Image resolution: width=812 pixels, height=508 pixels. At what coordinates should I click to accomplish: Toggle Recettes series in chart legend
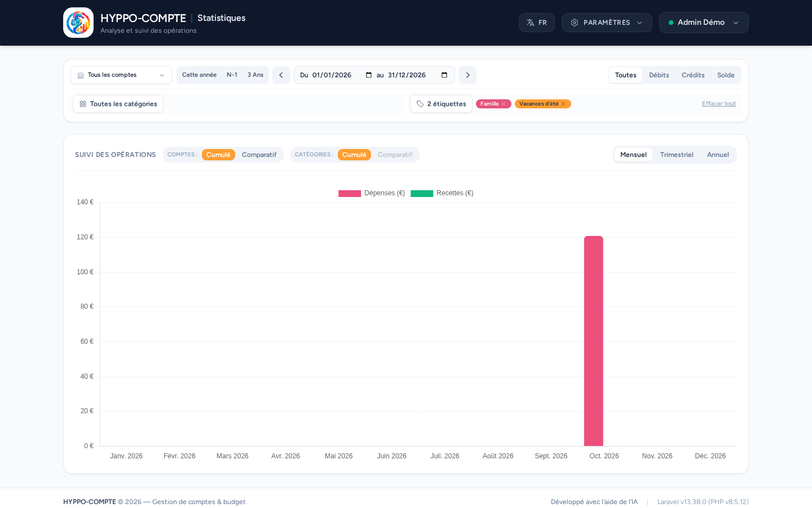point(442,193)
